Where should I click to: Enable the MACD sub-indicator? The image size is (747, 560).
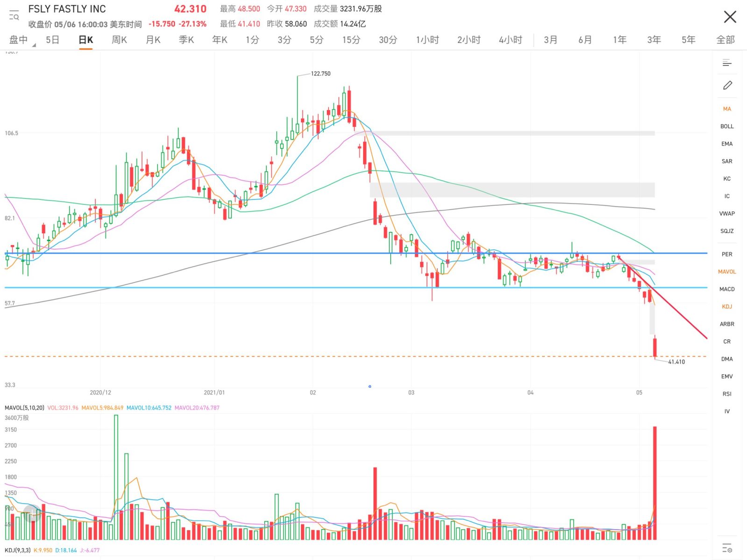(x=727, y=289)
